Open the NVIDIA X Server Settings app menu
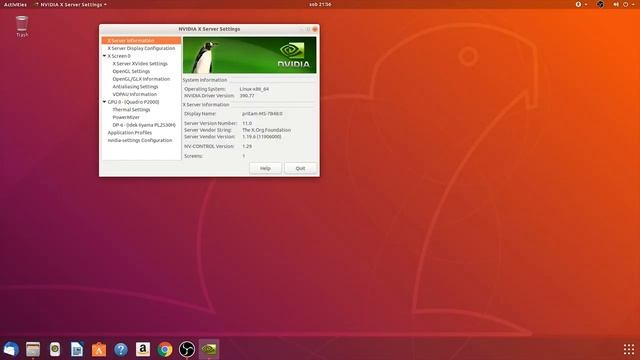 tap(71, 4)
